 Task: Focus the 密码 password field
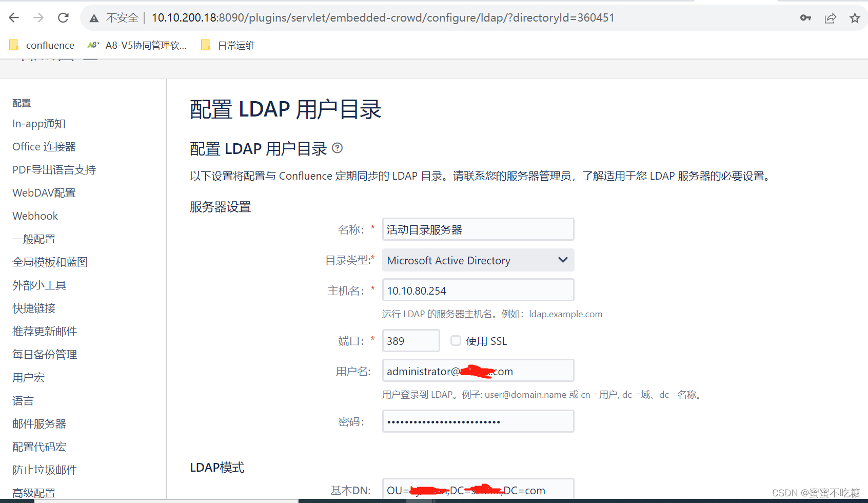pyautogui.click(x=478, y=421)
